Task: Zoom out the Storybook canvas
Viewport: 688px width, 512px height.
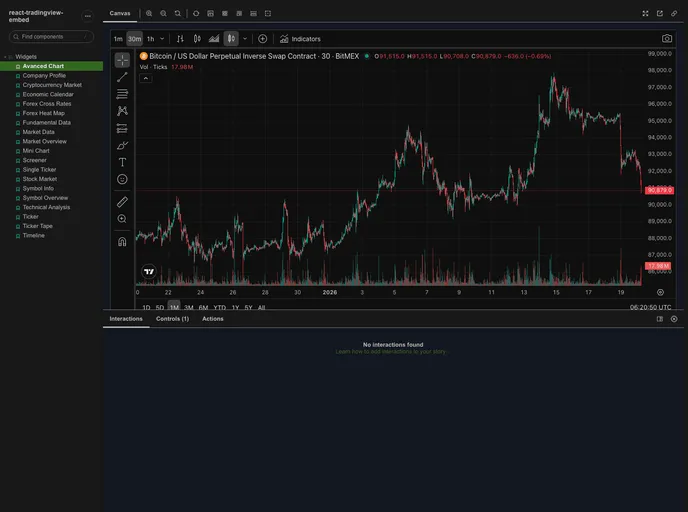Action: pos(163,14)
